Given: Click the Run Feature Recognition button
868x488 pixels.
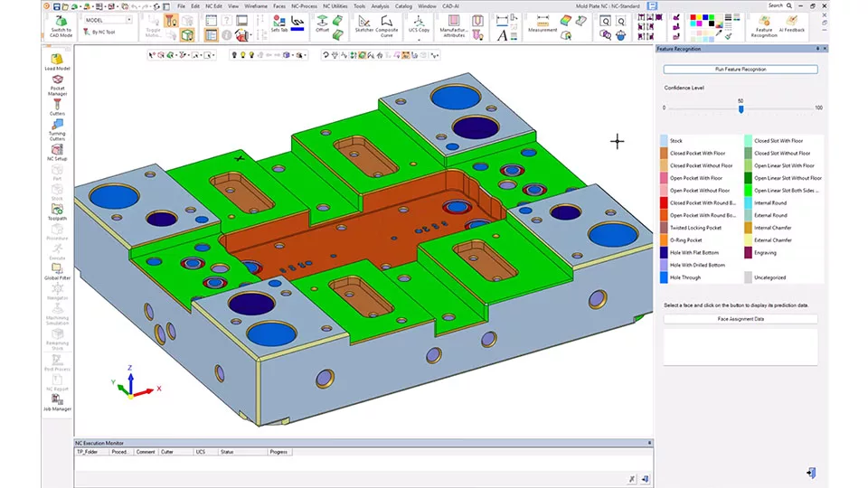Looking at the screenshot, I should click(x=740, y=70).
